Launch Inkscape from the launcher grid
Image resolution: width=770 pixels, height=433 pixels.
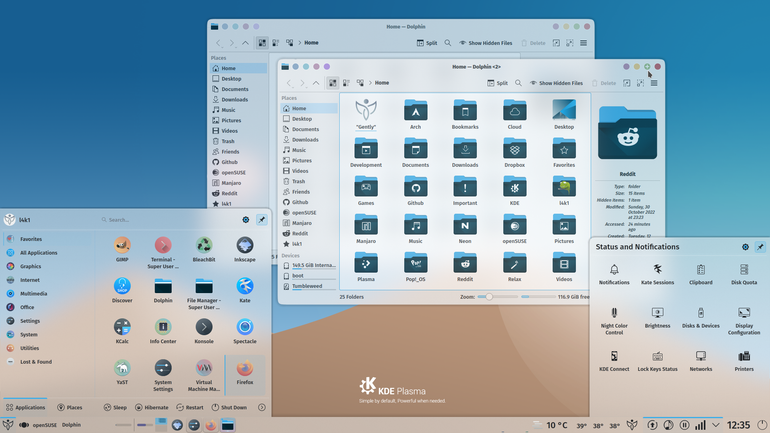(x=245, y=249)
